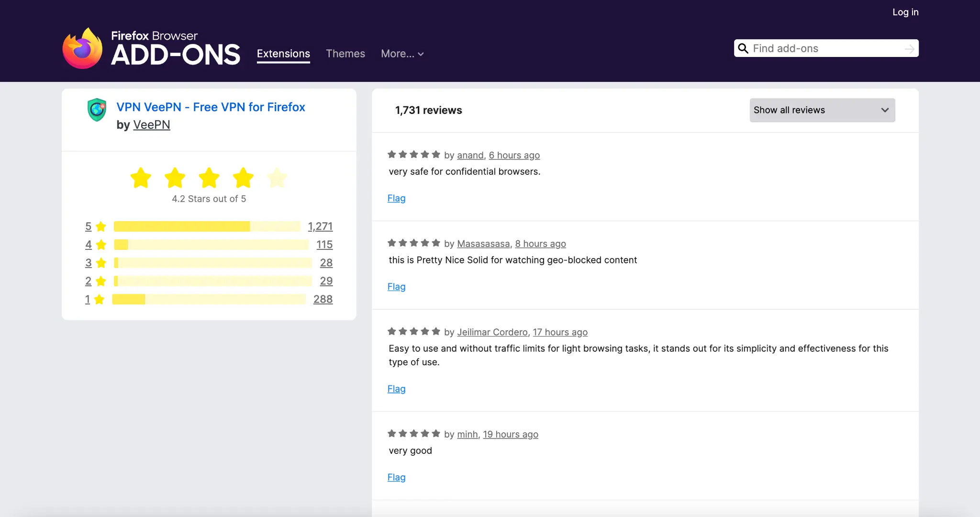
Task: Filter by the 288 one-star reviews count
Action: (323, 299)
